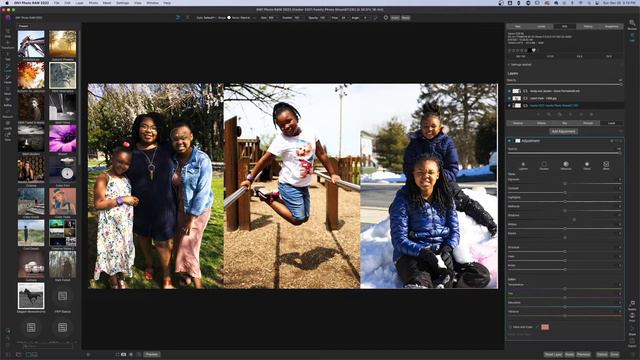This screenshot has width=640, height=360.
Task: Select the purple flower preset thumbnail
Action: tap(62, 139)
